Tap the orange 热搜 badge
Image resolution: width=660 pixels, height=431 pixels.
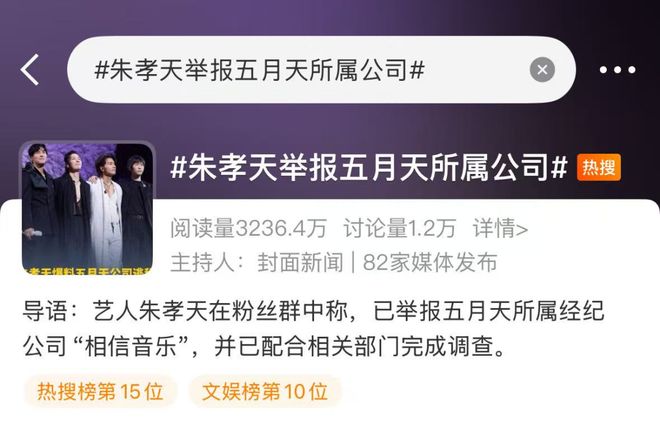tap(599, 168)
